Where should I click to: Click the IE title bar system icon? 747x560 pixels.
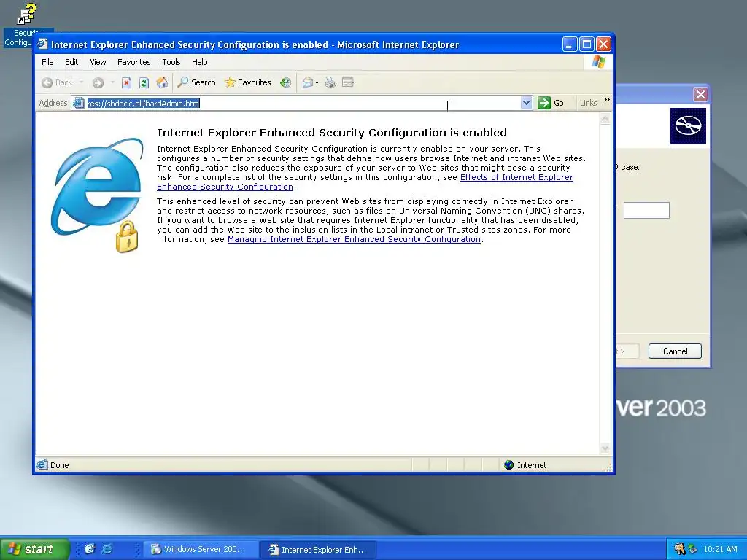click(x=43, y=44)
